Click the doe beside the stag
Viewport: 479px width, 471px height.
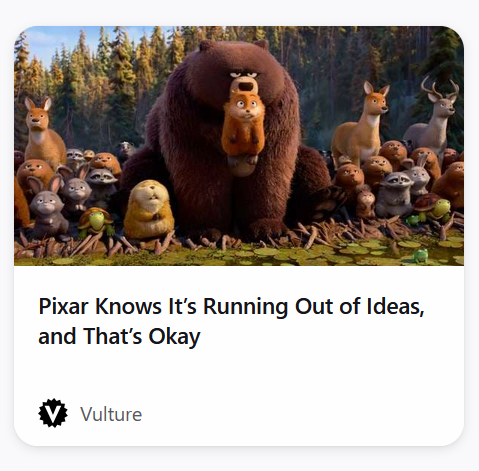pyautogui.click(x=362, y=125)
